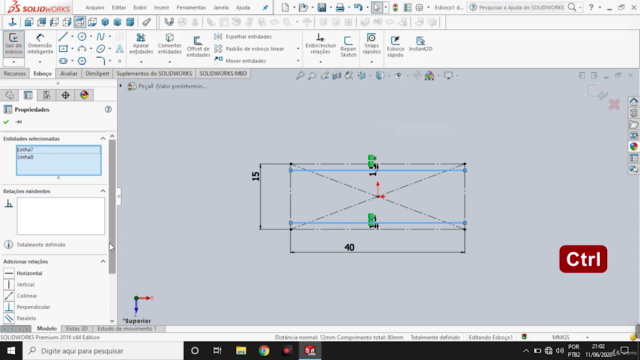Toggle Esboço rápido
The width and height of the screenshot is (640, 360).
tap(395, 46)
